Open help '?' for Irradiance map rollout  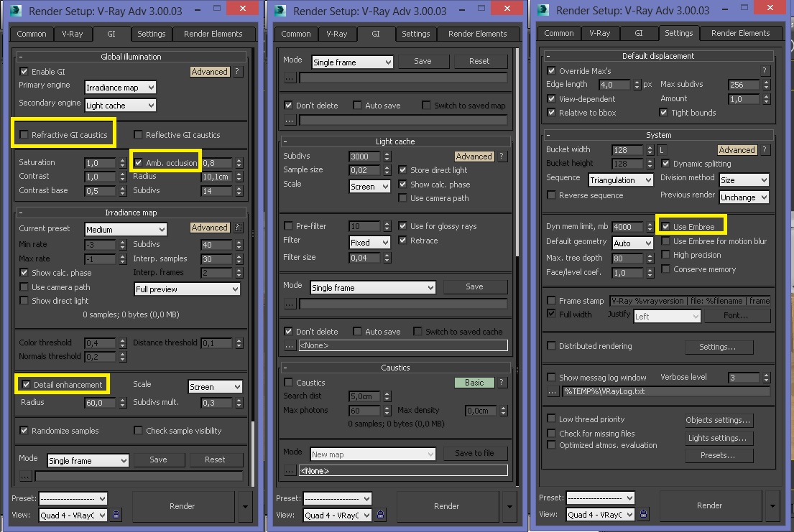238,228
